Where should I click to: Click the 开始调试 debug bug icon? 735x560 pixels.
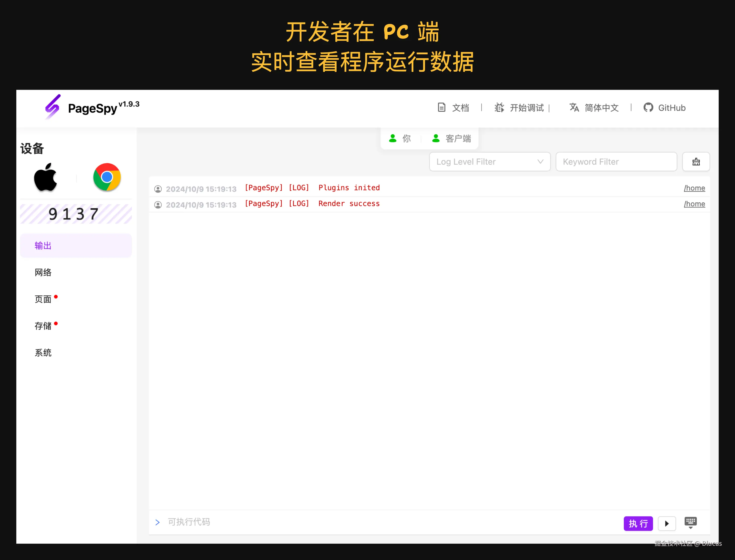coord(499,108)
